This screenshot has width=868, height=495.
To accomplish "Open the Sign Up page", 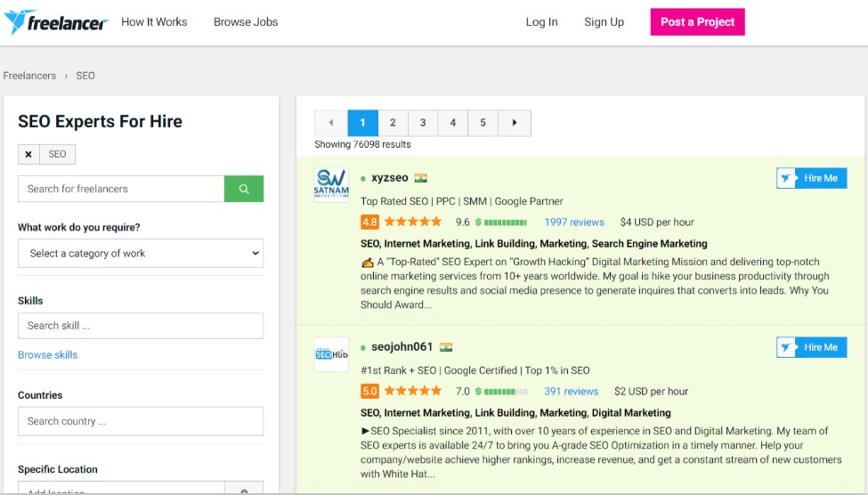I will tap(604, 22).
